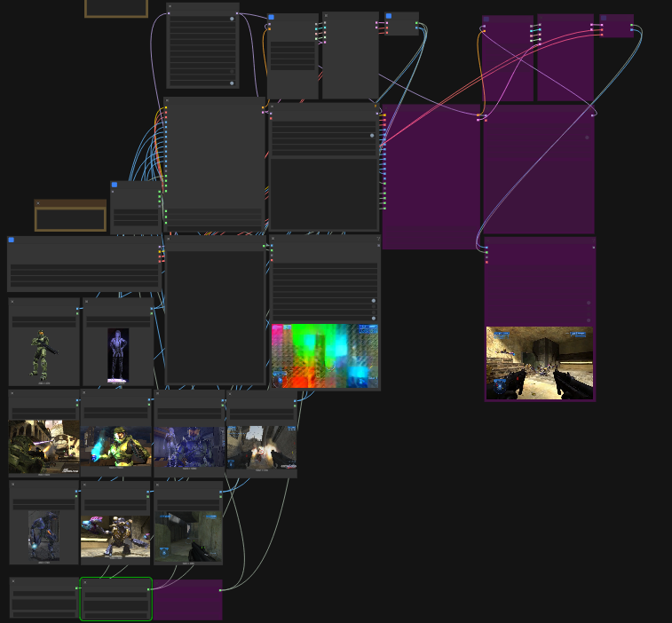Viewport: 672px width, 623px height.
Task: Collapse the node showing the green corridor rifle view
Action: point(158,485)
